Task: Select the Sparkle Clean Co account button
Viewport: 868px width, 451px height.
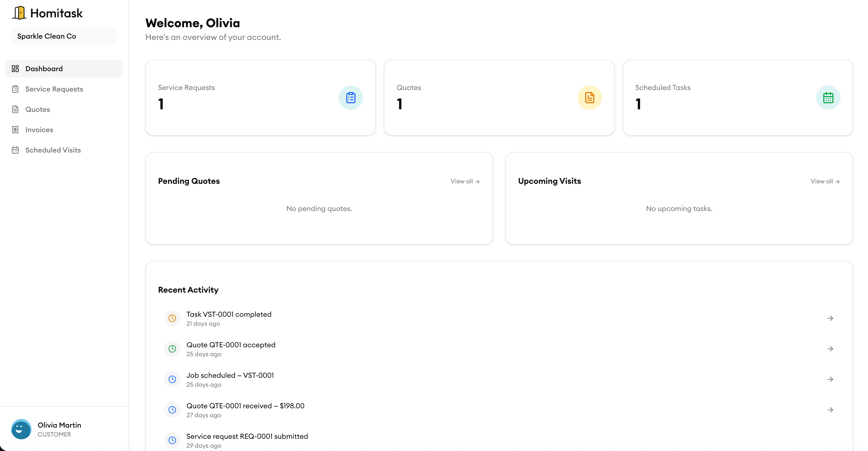Action: pyautogui.click(x=63, y=36)
